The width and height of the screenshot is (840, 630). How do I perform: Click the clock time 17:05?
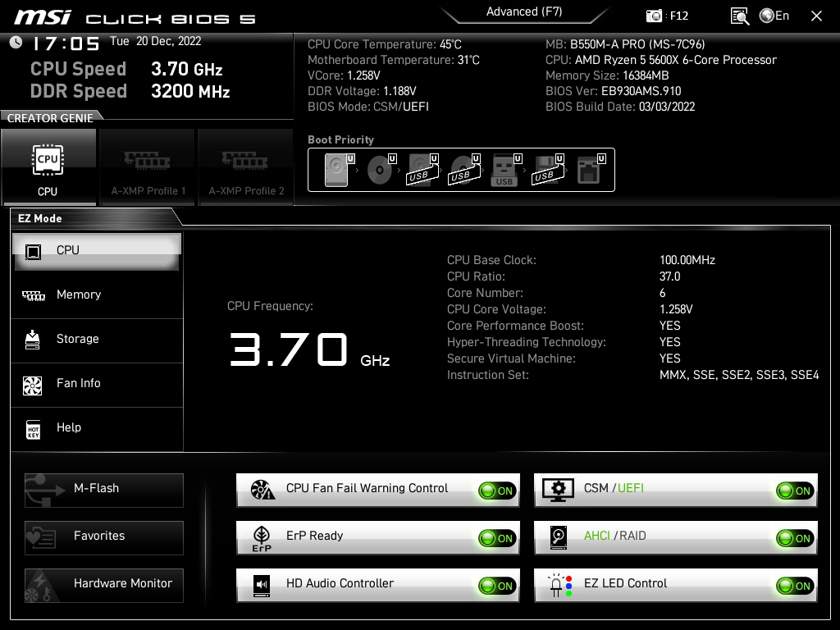[66, 43]
